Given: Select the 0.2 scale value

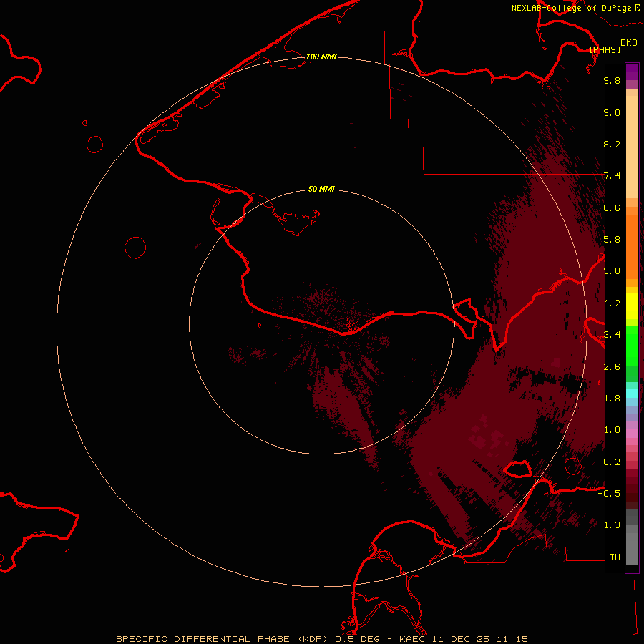Looking at the screenshot, I should (612, 462).
